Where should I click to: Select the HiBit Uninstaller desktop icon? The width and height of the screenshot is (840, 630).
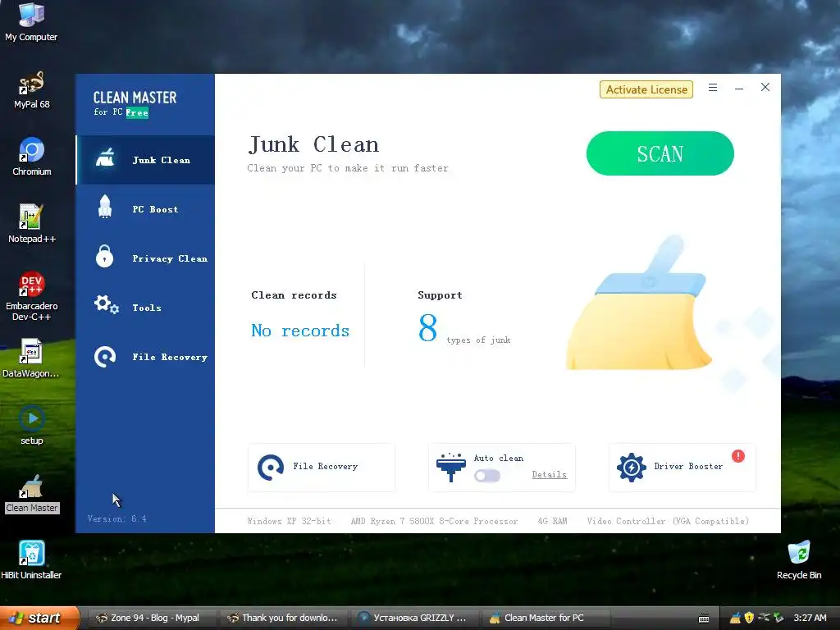[31, 560]
